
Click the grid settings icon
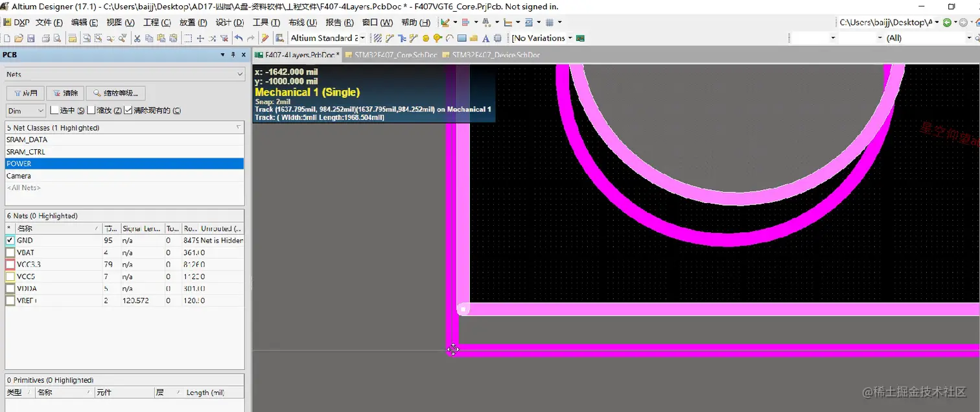550,22
